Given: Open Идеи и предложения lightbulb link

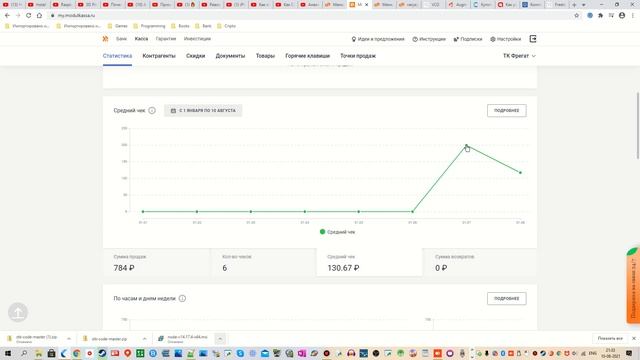Looking at the screenshot, I should 378,39.
